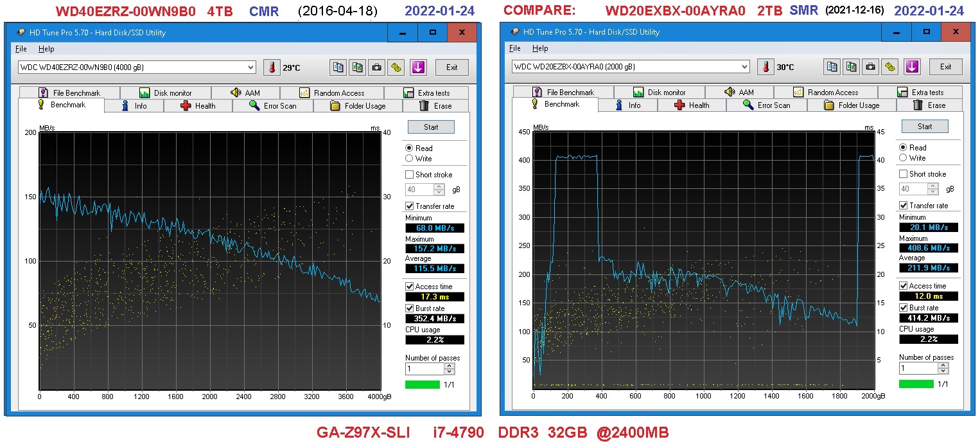Expand the WDC WD20EZBX drive selection dropdown

[x=744, y=67]
